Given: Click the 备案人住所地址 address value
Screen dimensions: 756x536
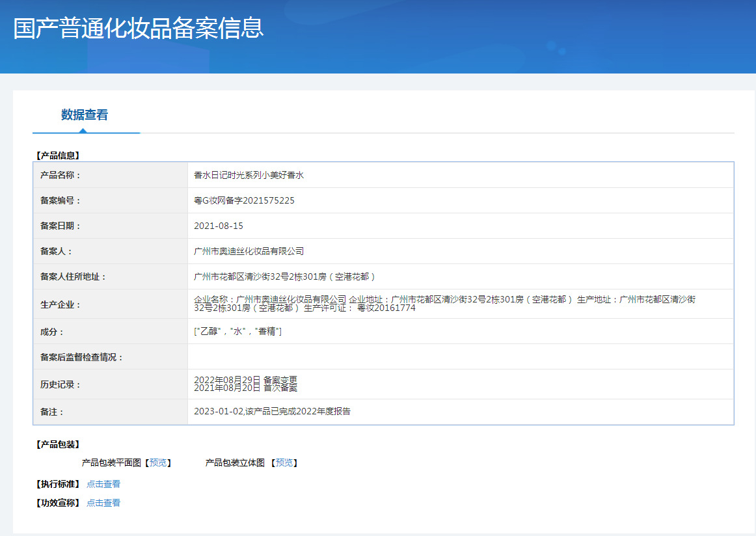Looking at the screenshot, I should point(285,276).
